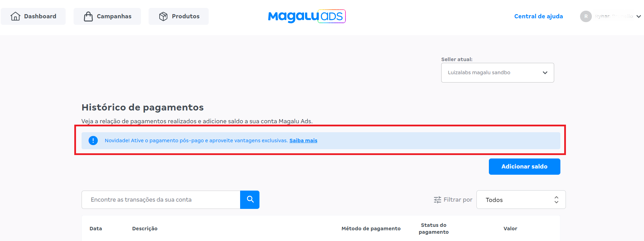Click the Magalu Ads logo
The image size is (644, 241).
pyautogui.click(x=307, y=16)
